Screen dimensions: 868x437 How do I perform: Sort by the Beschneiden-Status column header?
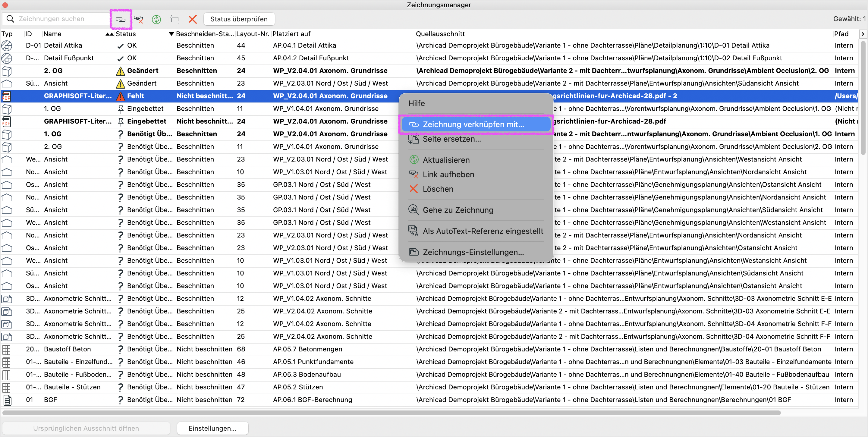205,34
